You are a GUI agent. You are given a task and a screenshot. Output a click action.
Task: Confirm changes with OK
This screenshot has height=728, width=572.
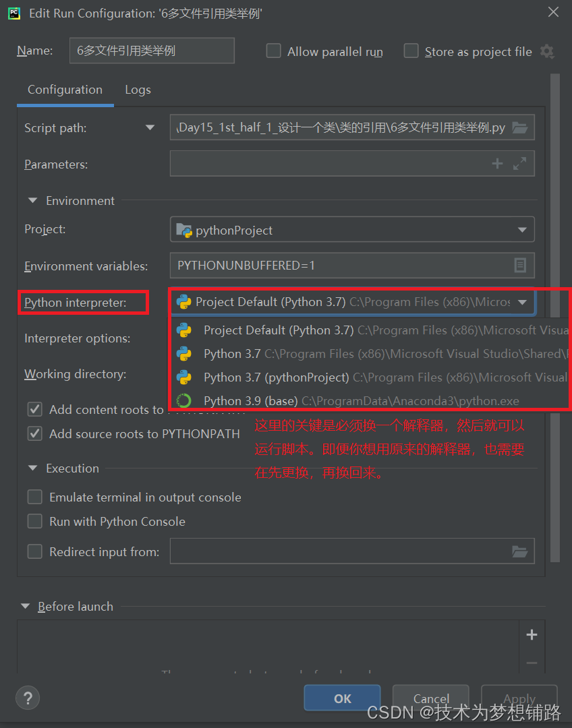342,698
